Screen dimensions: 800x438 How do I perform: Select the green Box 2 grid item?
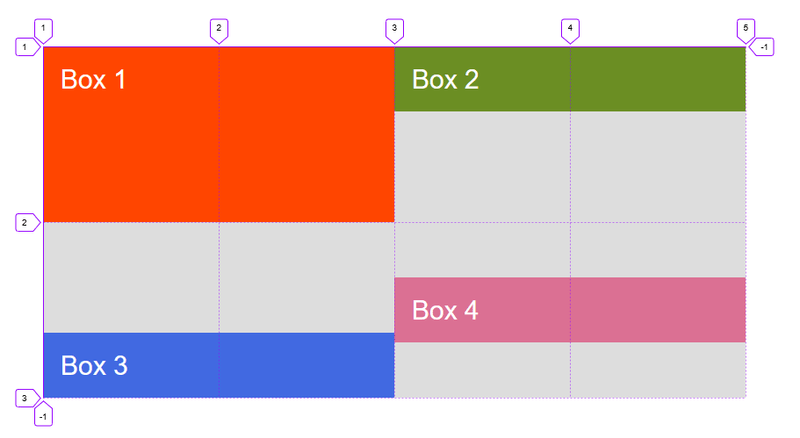(x=570, y=79)
